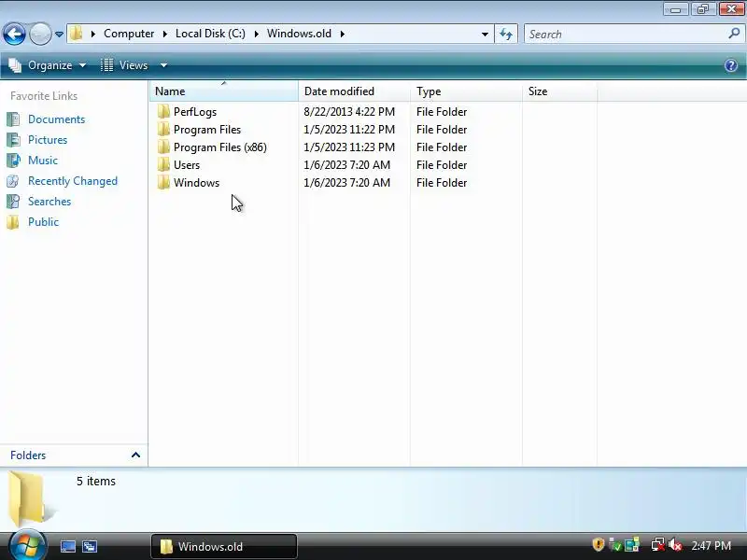
Task: Select the Program Files (x86) name
Action: tap(220, 147)
